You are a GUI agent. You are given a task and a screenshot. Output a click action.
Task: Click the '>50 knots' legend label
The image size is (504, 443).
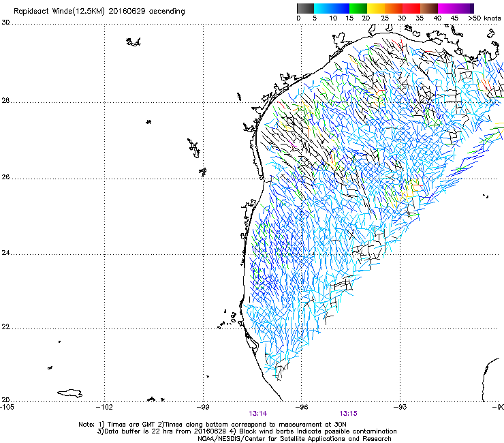484,18
